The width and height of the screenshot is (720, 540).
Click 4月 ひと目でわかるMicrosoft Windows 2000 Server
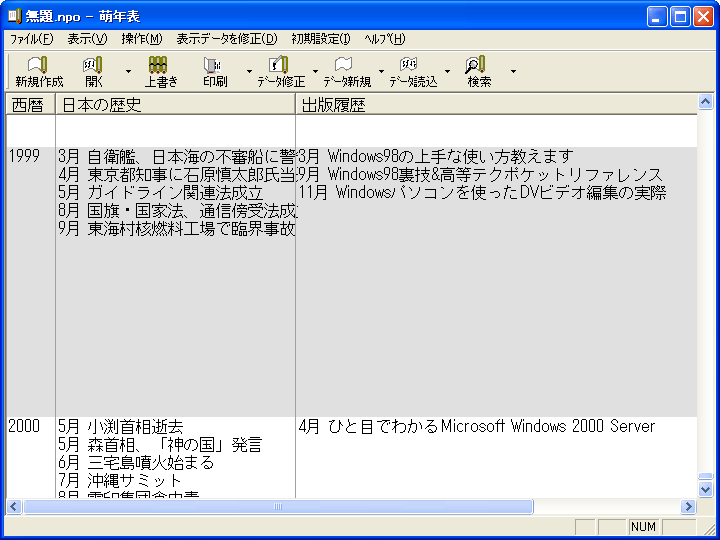tap(477, 426)
